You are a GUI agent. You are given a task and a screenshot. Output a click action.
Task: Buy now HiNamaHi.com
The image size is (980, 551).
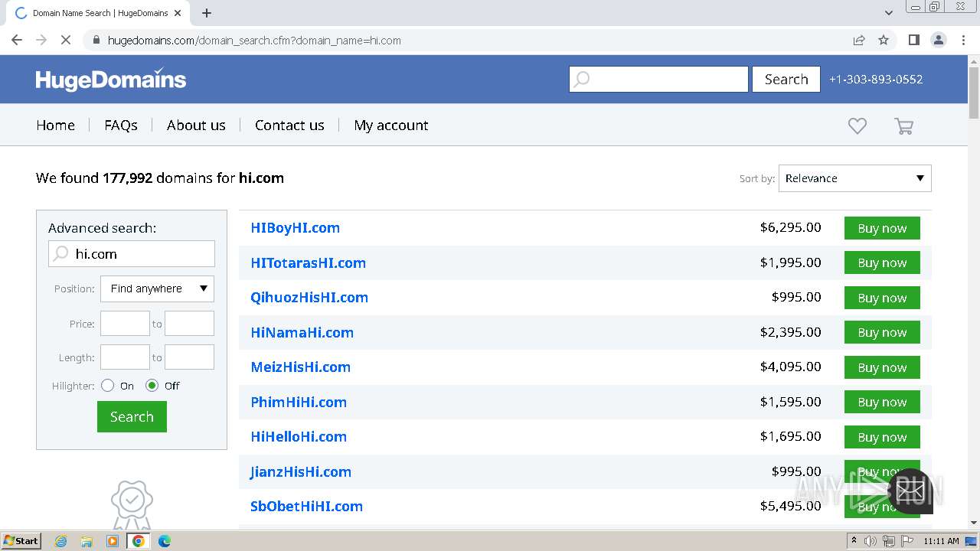[x=882, y=332]
